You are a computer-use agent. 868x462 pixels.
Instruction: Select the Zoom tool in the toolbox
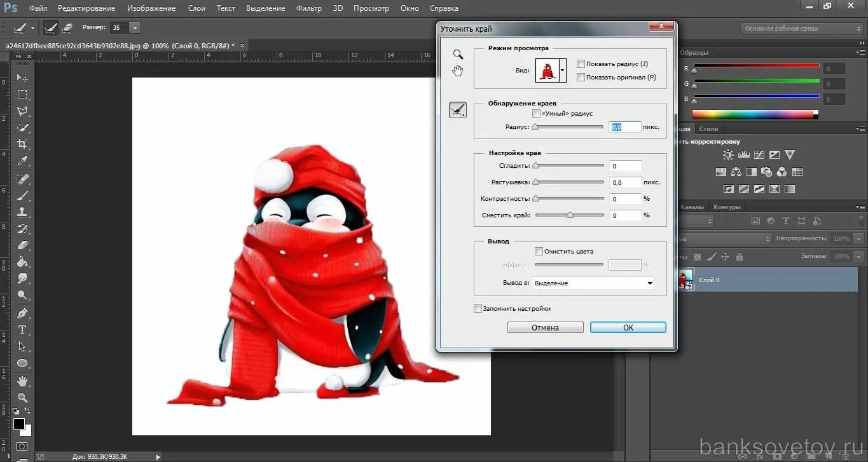click(22, 398)
